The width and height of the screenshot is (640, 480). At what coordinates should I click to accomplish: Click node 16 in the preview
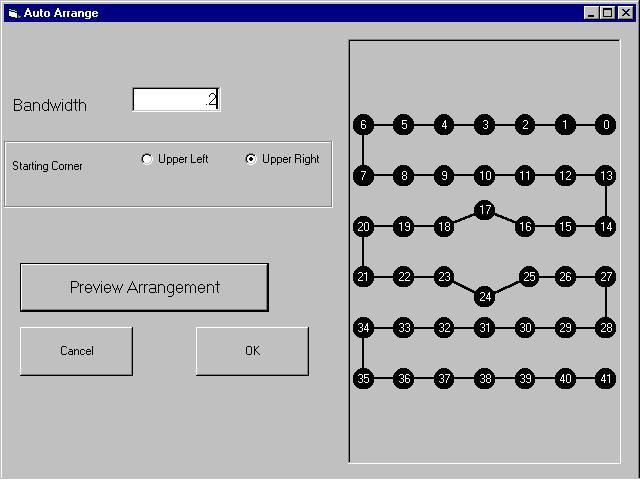click(525, 226)
